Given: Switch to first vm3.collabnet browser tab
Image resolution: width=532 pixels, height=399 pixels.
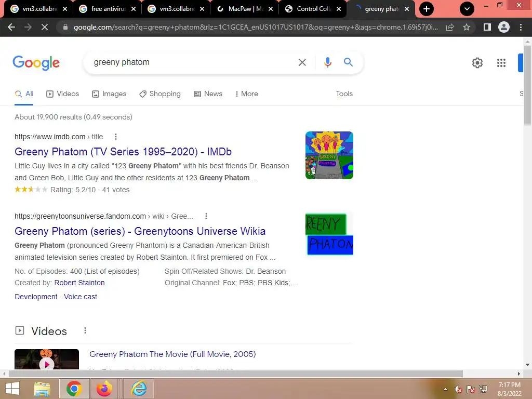Looking at the screenshot, I should 34,9.
